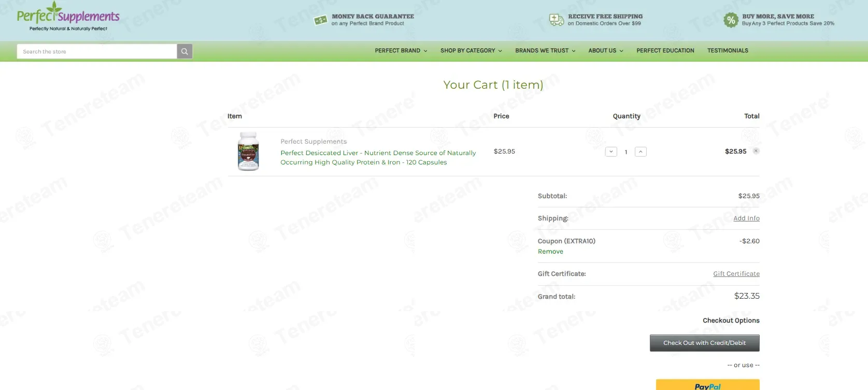
Task: Click the percent discount badge icon
Action: (731, 20)
